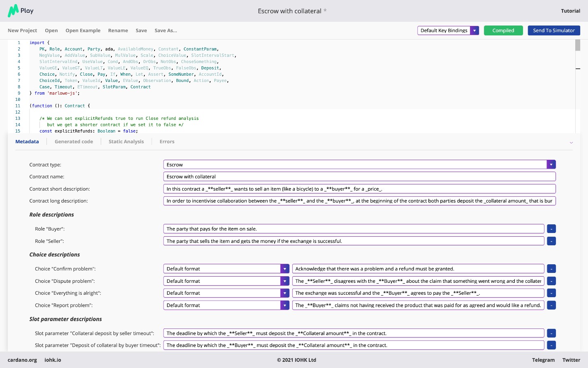
Task: Edit the Contract name field
Action: (x=359, y=177)
